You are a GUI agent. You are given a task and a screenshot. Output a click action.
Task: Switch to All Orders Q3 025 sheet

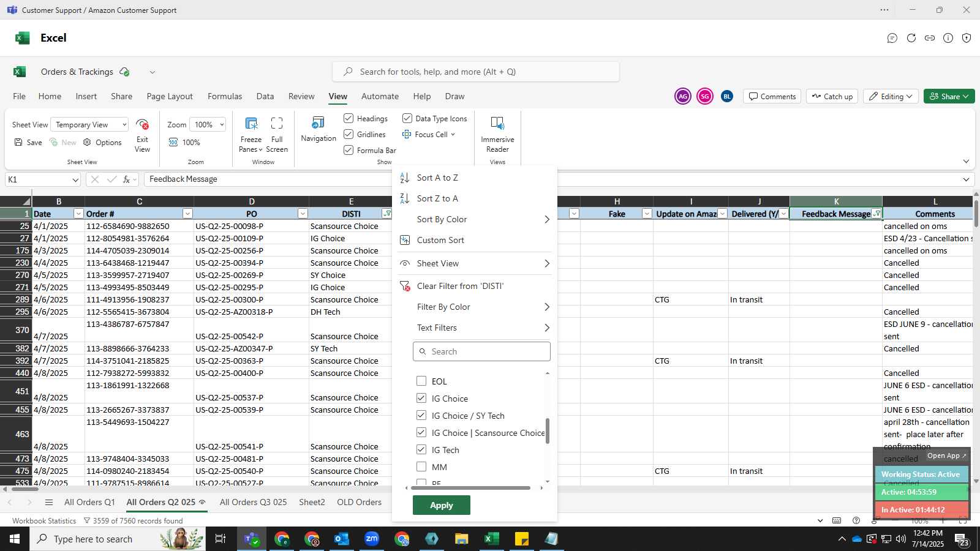(253, 502)
